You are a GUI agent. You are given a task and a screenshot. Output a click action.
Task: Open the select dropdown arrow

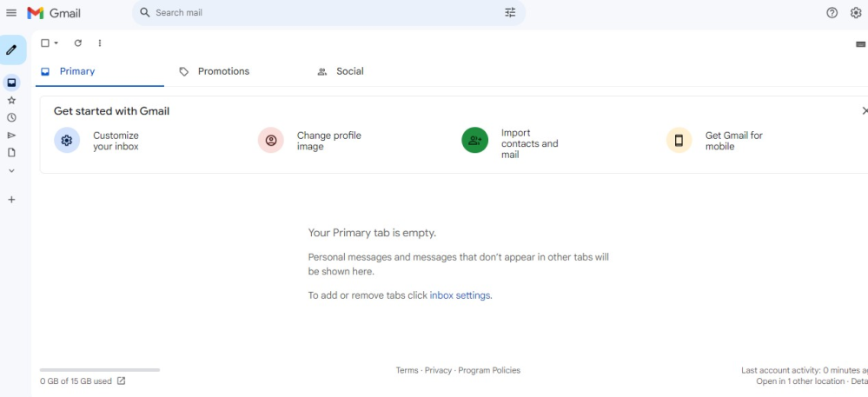click(x=56, y=43)
